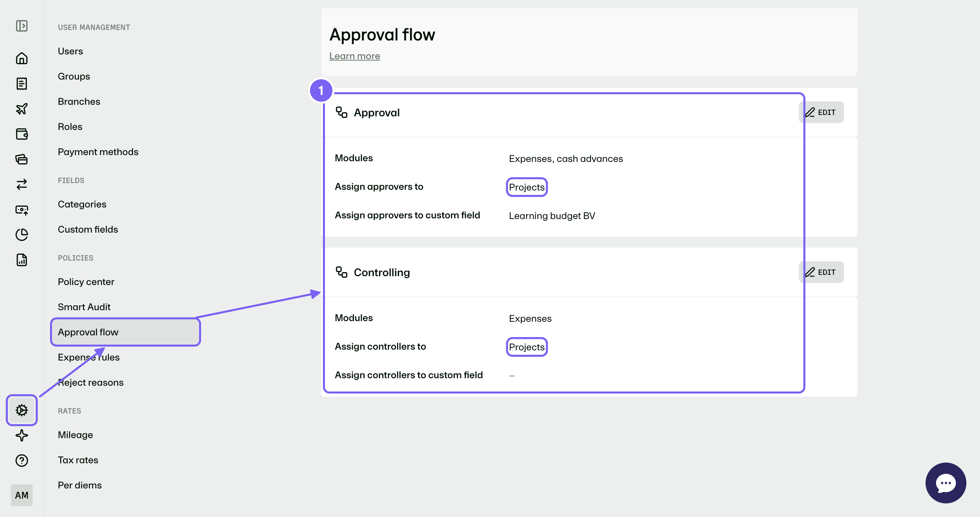The image size is (980, 517).
Task: Navigate to Policy center
Action: click(86, 282)
